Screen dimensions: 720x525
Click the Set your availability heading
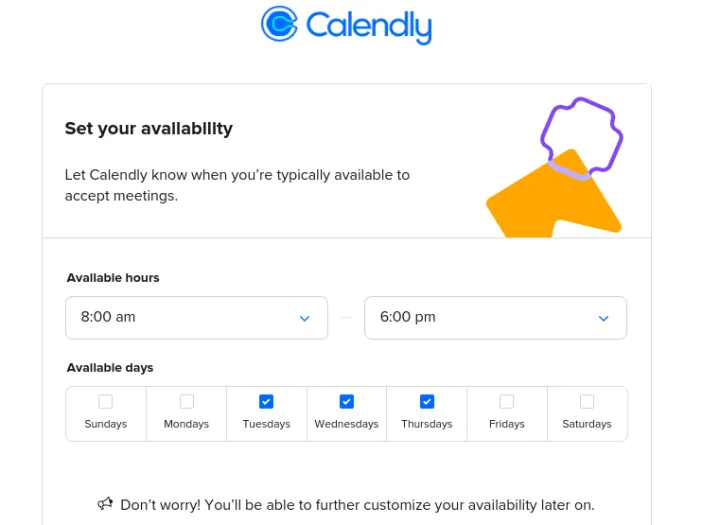coord(148,128)
